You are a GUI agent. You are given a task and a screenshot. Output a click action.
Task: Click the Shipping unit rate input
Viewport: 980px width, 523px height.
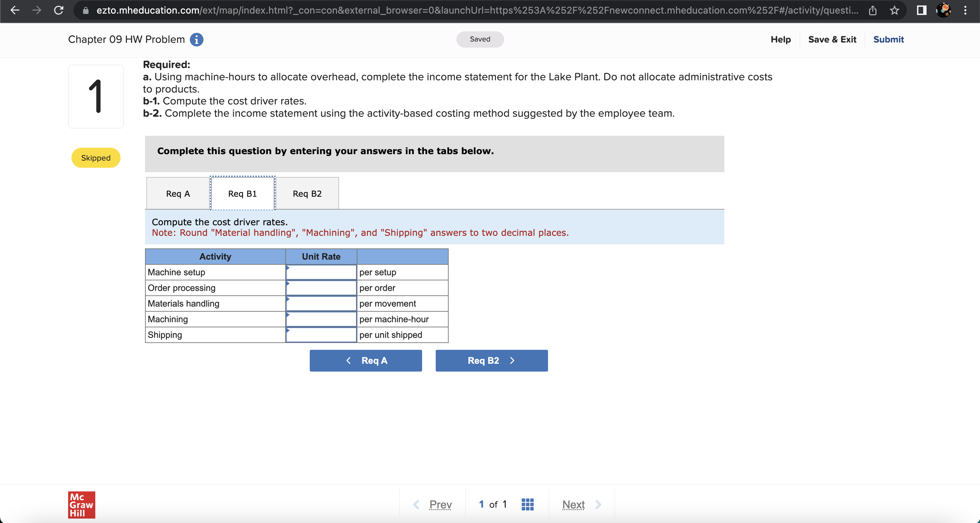coord(321,335)
